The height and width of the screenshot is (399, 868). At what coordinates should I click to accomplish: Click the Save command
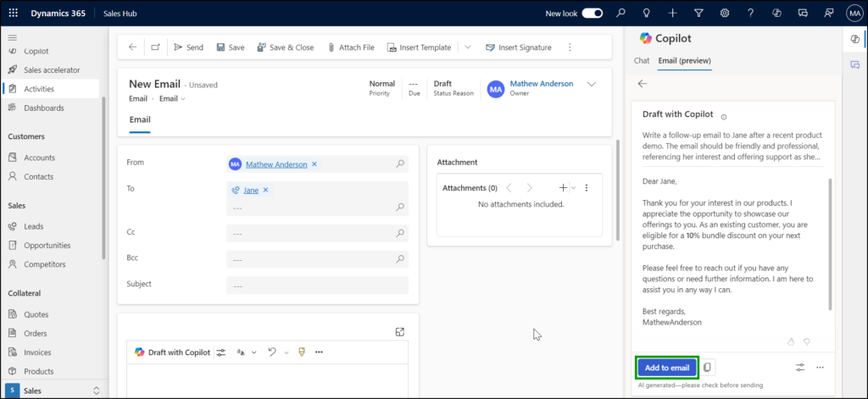coord(231,47)
